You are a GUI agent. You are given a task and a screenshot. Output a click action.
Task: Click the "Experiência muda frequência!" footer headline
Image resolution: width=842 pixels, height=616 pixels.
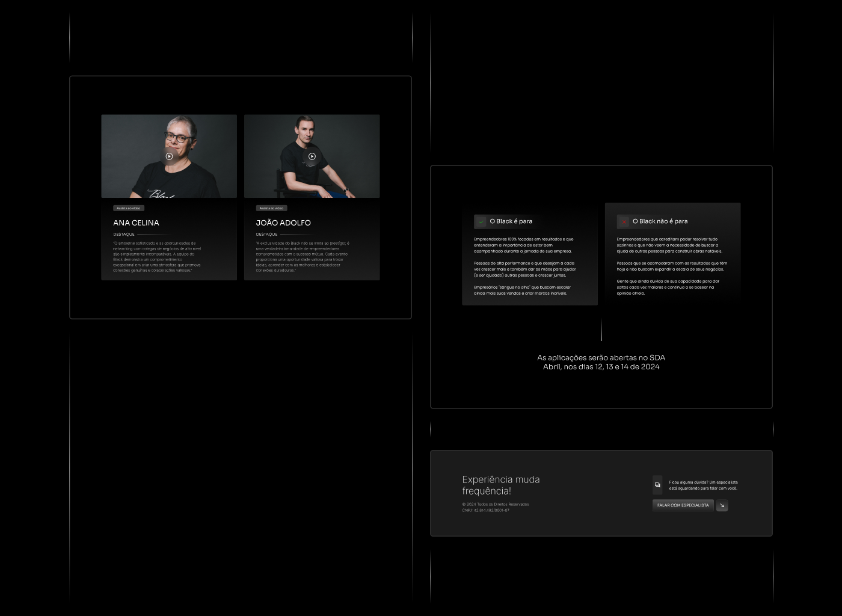coord(500,485)
